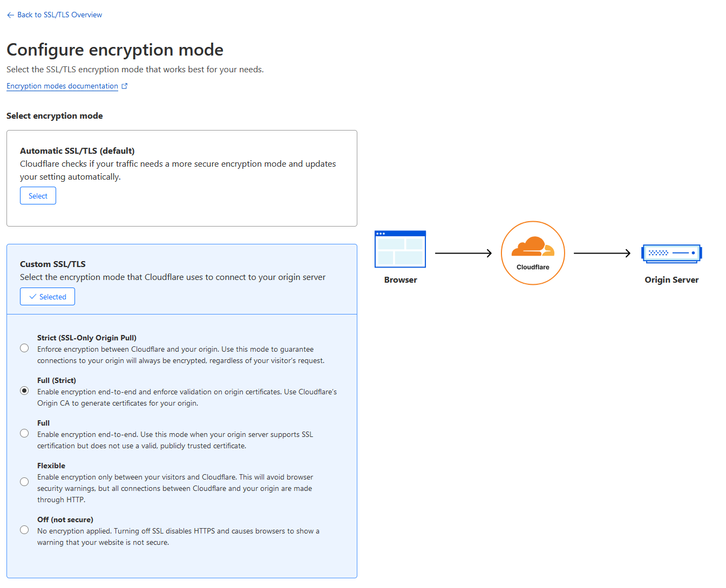Image resolution: width=726 pixels, height=588 pixels.
Task: Choose the Off (not secure) radio button
Action: (x=24, y=530)
